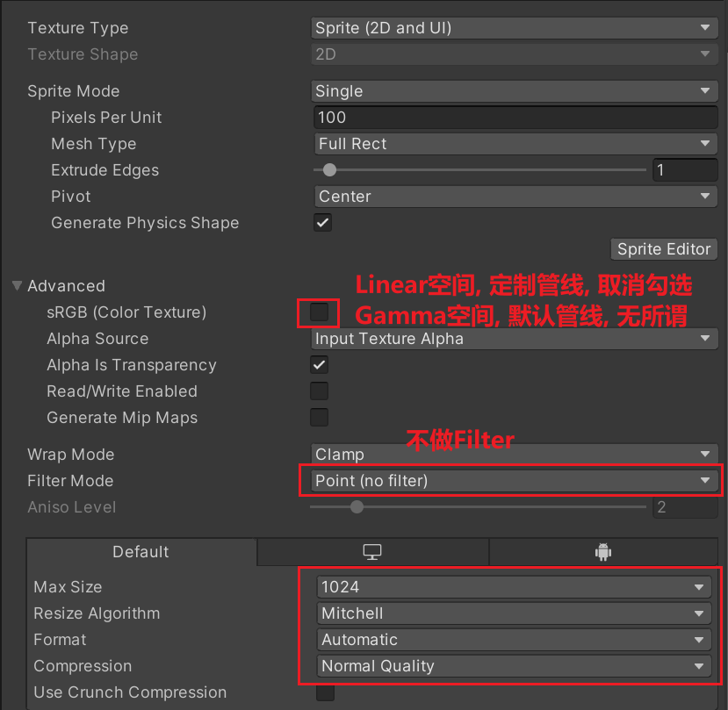Enable the sRGB (Color Texture) checkbox

pos(319,312)
